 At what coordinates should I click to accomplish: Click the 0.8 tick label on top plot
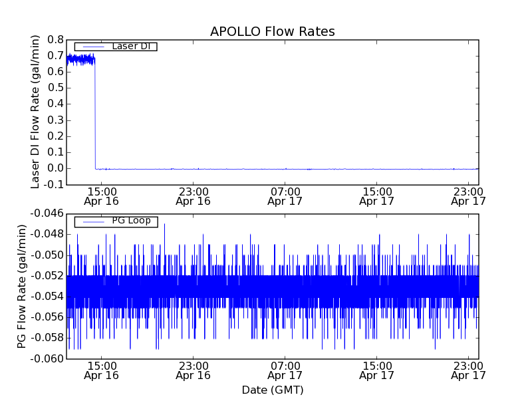[x=55, y=40]
